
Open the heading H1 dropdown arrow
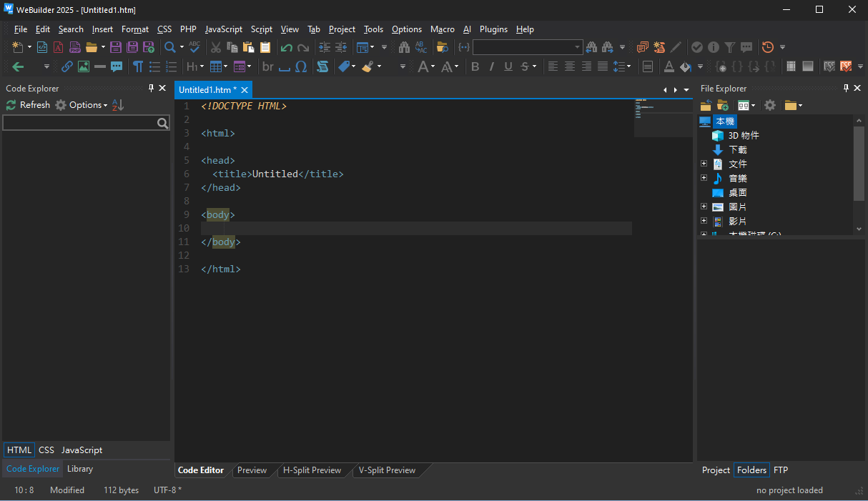click(x=202, y=67)
